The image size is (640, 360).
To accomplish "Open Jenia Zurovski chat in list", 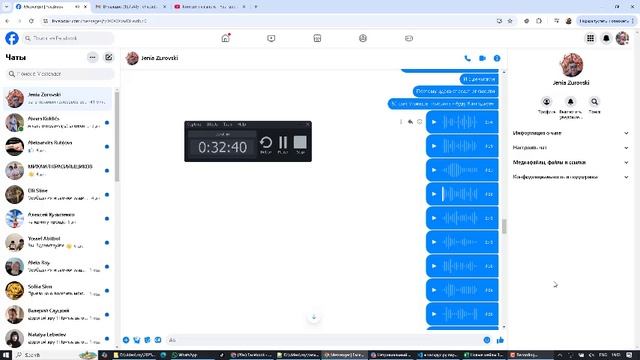I will 58,98.
